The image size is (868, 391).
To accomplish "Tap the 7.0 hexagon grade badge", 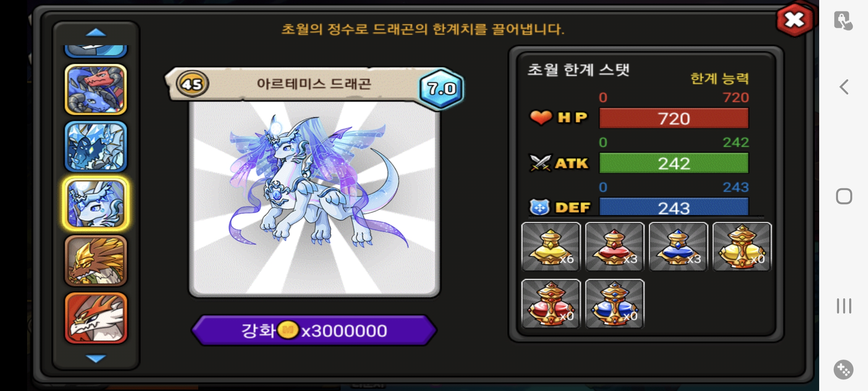I will 441,88.
